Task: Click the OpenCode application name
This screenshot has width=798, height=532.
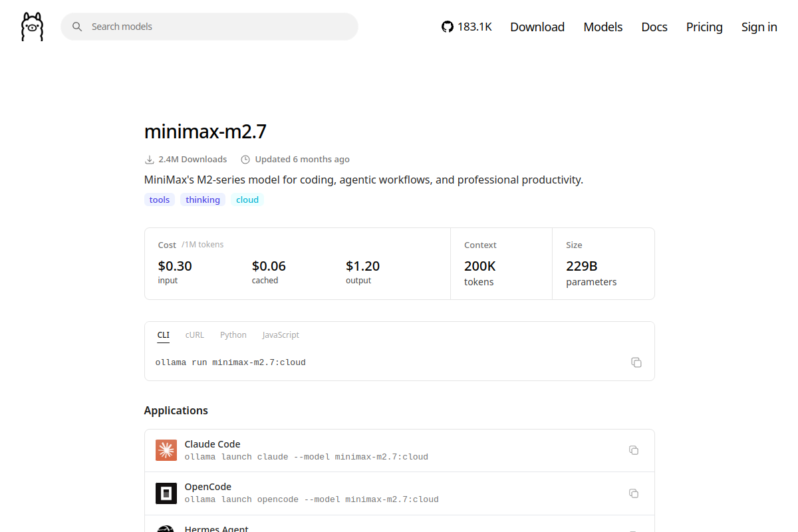Action: pos(208,487)
